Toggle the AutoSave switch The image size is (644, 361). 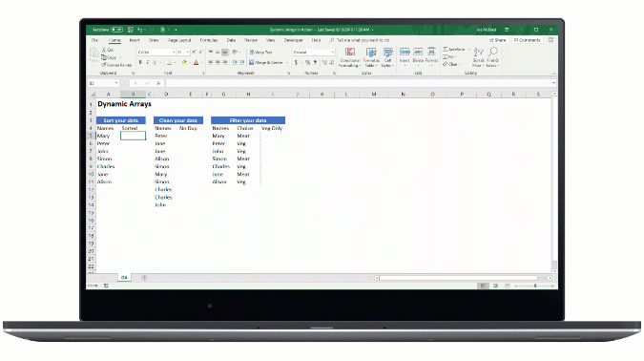tap(117, 30)
